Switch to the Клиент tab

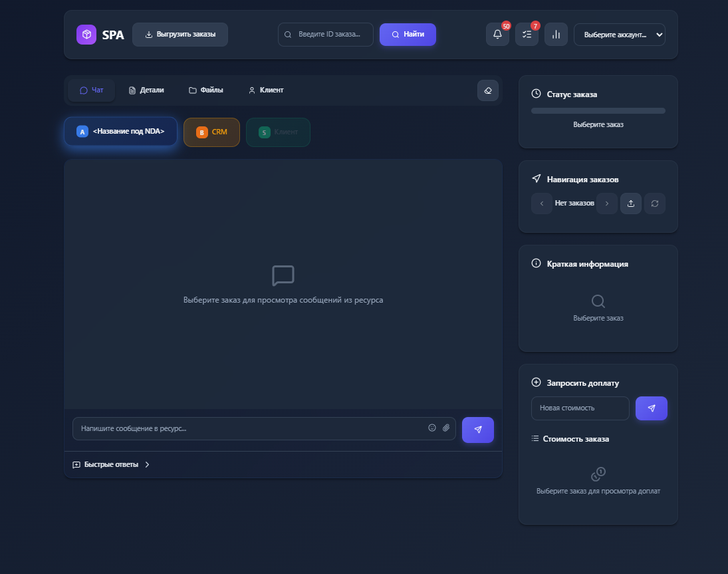[x=266, y=90]
